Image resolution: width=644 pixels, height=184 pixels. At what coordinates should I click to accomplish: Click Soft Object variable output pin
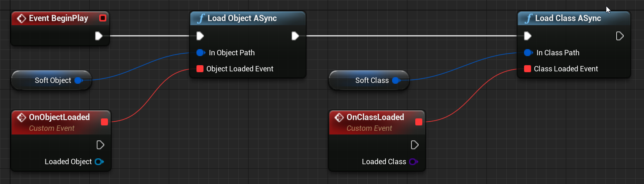[78, 80]
